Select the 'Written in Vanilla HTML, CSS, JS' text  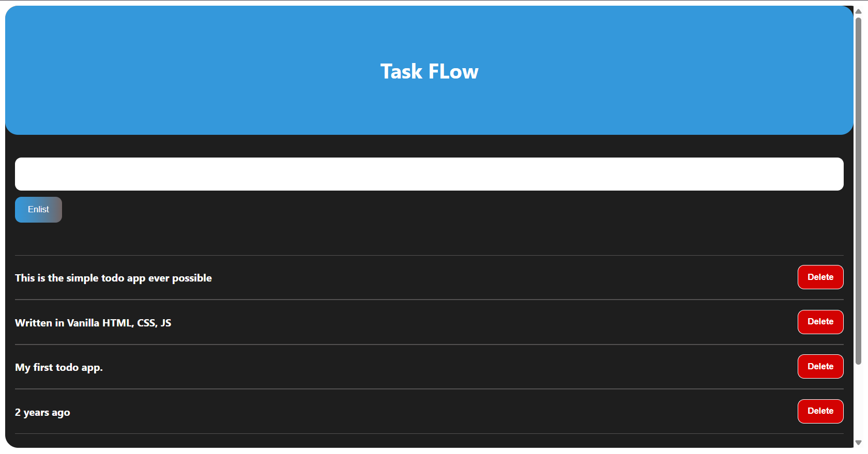pyautogui.click(x=93, y=323)
